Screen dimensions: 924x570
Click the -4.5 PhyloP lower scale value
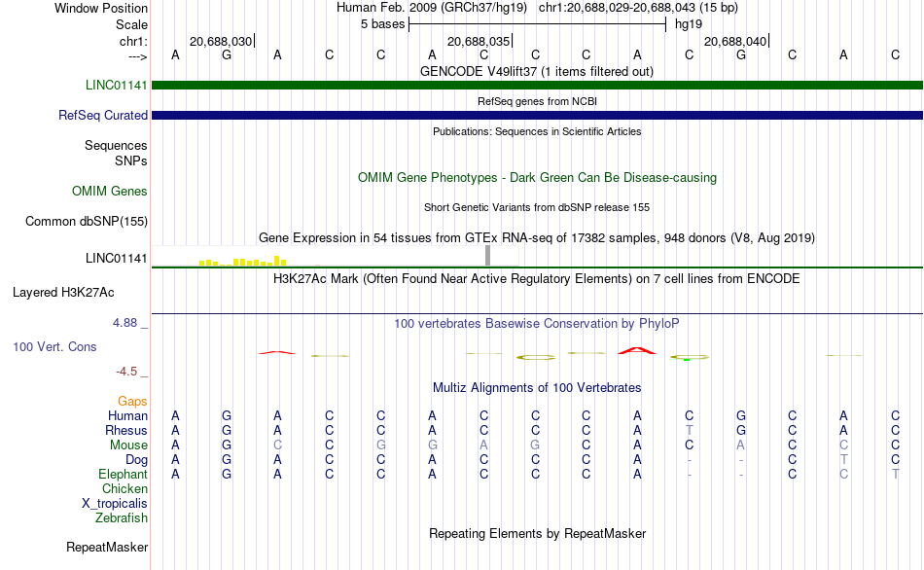(x=126, y=372)
